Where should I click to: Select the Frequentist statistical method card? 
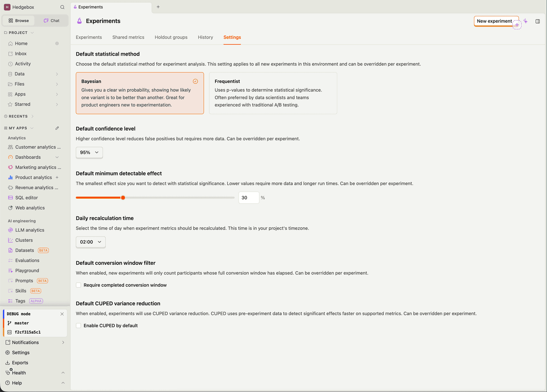pos(273,93)
